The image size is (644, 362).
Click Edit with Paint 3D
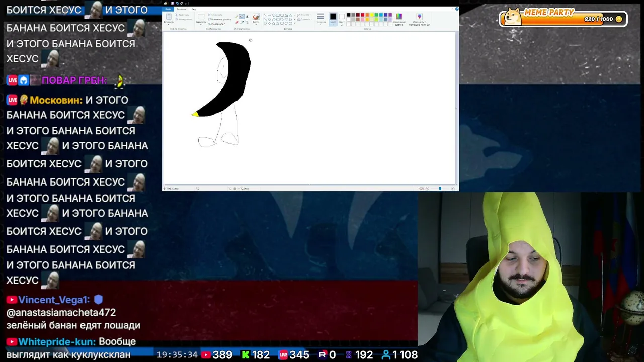(x=419, y=19)
